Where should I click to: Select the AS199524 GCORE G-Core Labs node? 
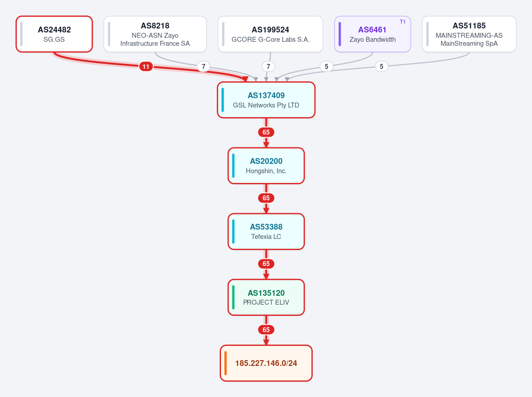270,34
